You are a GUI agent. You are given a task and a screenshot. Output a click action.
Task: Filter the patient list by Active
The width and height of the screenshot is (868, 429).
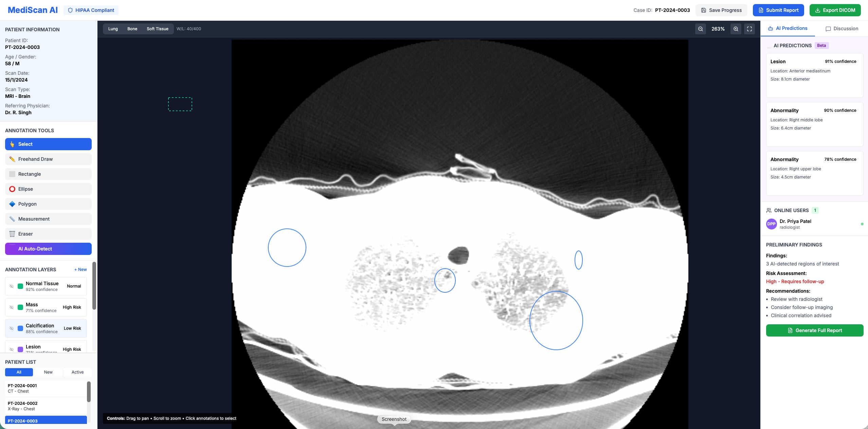tap(77, 372)
